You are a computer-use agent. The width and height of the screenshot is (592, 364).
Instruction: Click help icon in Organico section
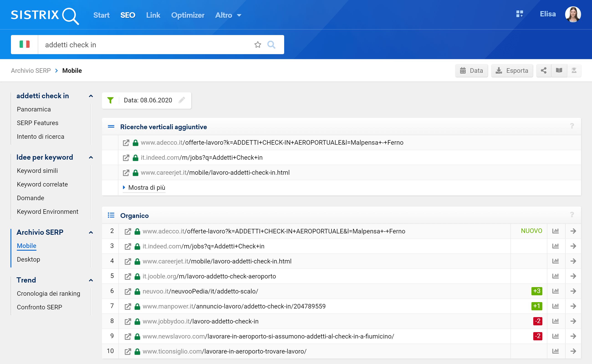[x=572, y=215]
